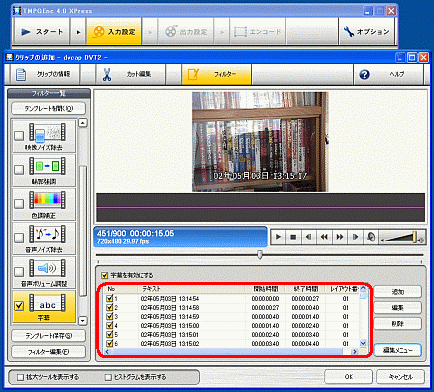
Task: Click the 削除 (Delete) subtitle button
Action: click(397, 324)
